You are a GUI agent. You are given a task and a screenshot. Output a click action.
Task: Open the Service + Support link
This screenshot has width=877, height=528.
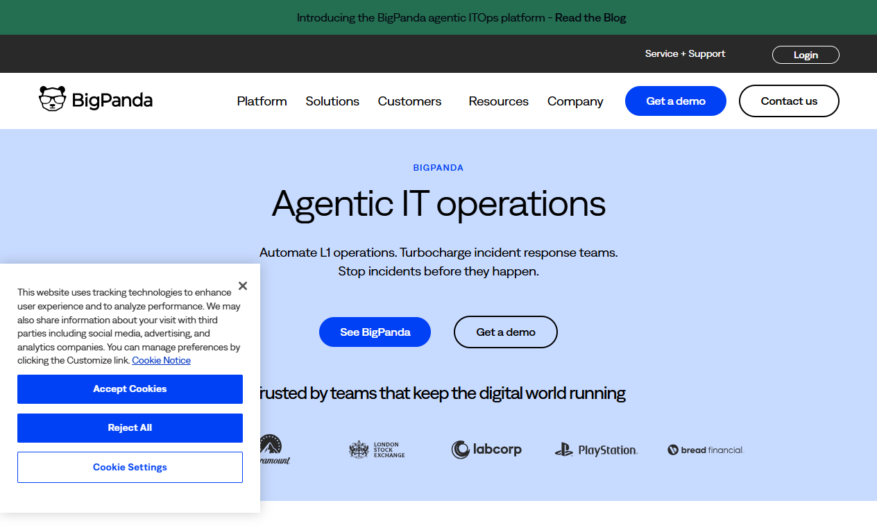point(685,54)
